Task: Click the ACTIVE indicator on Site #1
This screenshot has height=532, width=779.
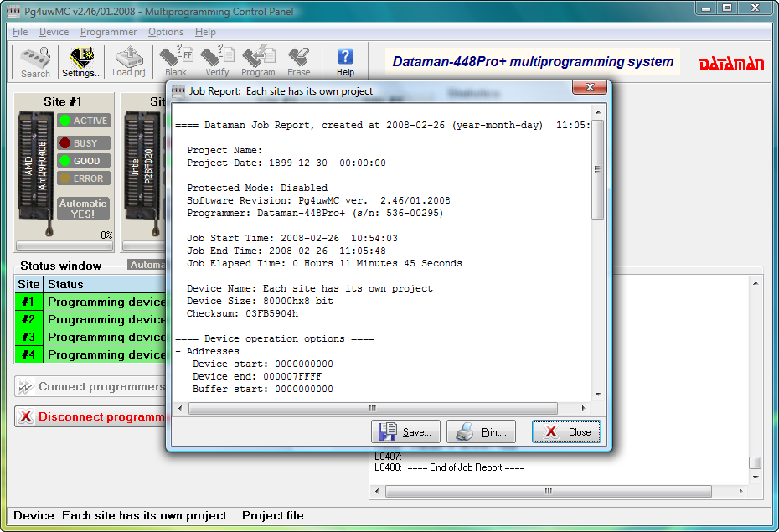Action: click(x=83, y=121)
